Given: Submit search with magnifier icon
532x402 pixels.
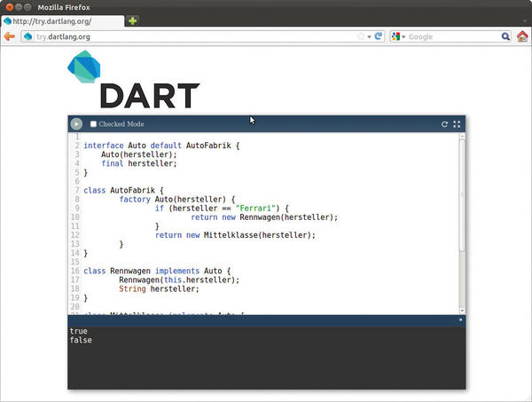Looking at the screenshot, I should click(x=505, y=36).
